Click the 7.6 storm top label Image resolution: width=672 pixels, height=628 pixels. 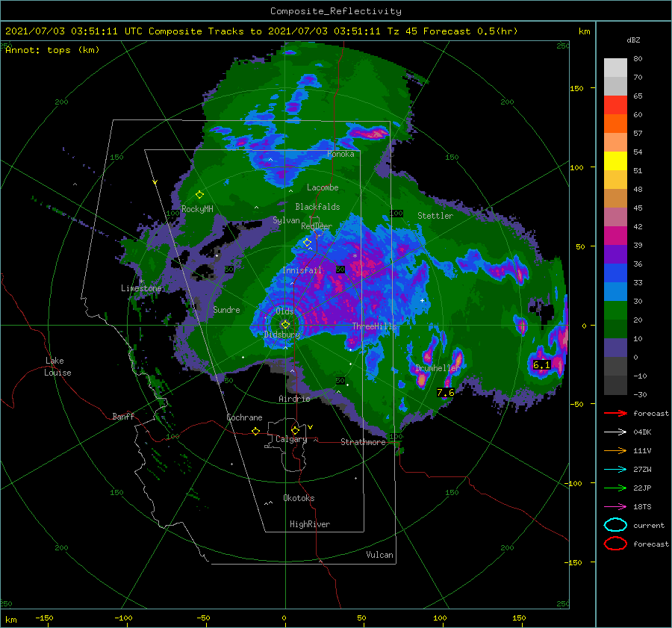coord(445,393)
